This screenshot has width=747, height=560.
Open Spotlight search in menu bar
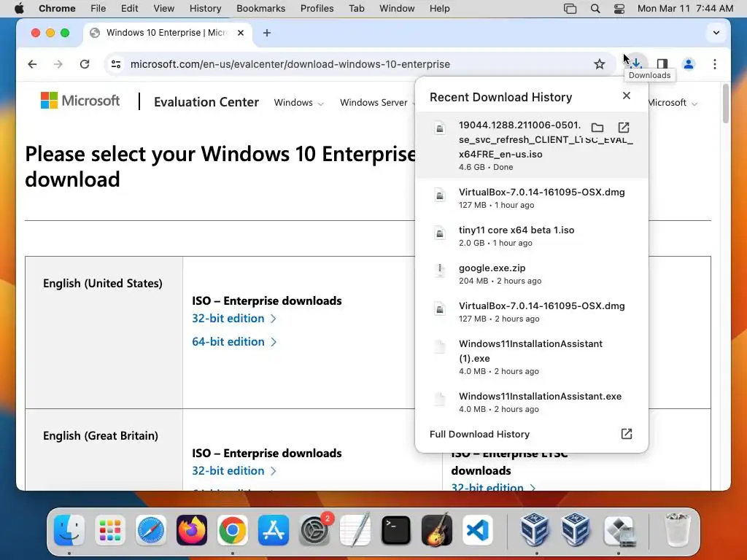(595, 8)
